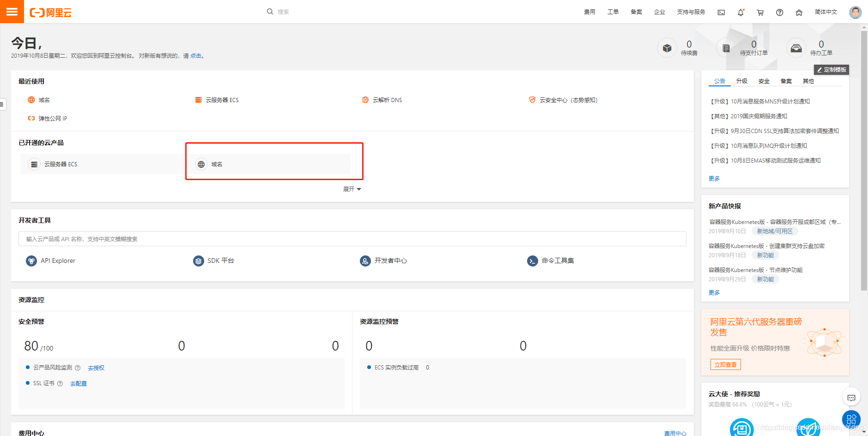Click the 云安全中心 shield icon
The height and width of the screenshot is (436, 868).
click(x=532, y=100)
